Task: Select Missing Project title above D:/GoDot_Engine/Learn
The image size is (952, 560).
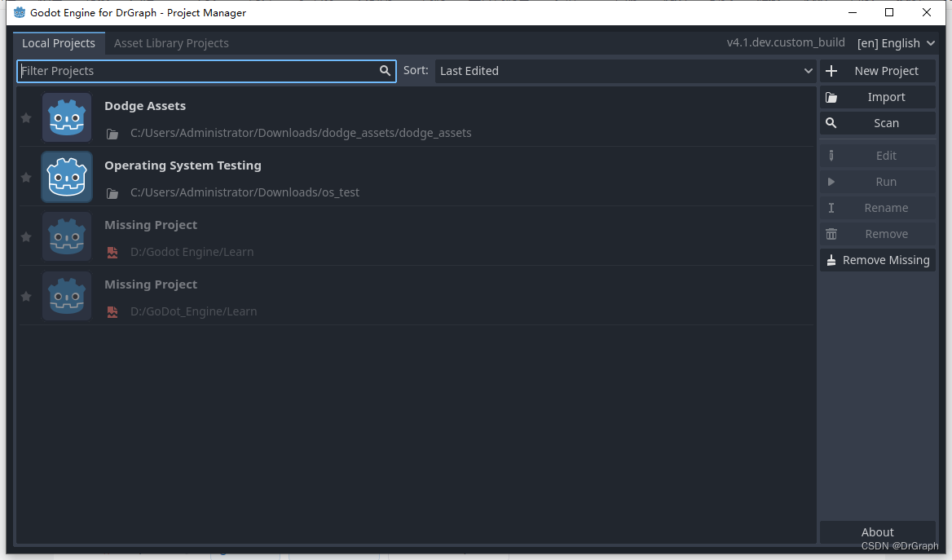Action: tap(151, 284)
